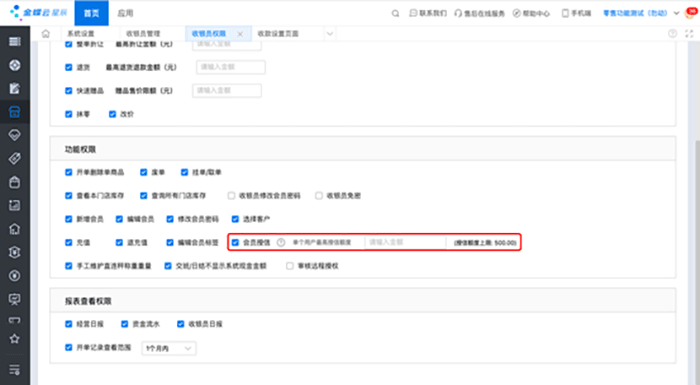The image size is (700, 385).
Task: Open the account name dropdown at top right
Action: (642, 13)
